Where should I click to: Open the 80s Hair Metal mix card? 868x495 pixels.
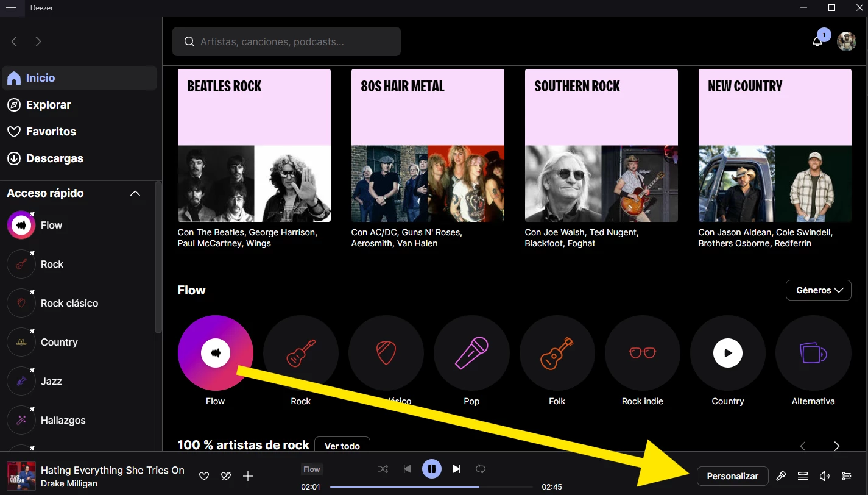click(428, 145)
